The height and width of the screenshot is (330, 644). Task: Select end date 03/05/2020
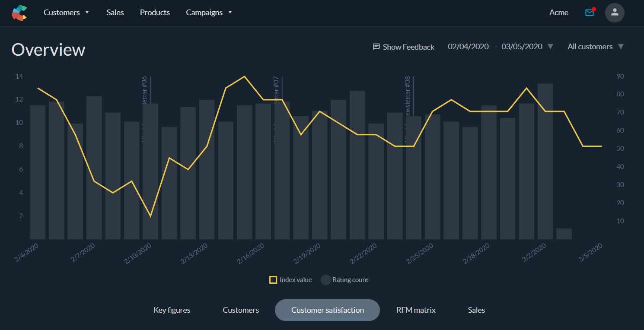[x=522, y=47]
